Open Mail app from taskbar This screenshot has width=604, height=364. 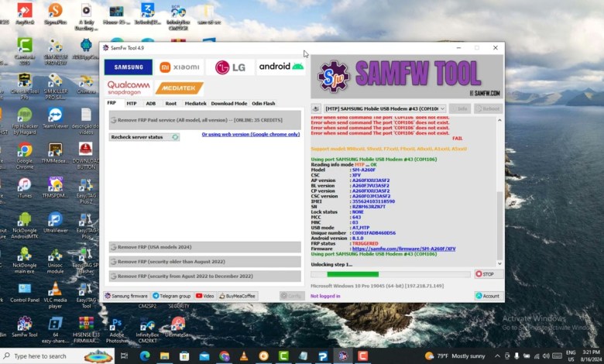204,356
